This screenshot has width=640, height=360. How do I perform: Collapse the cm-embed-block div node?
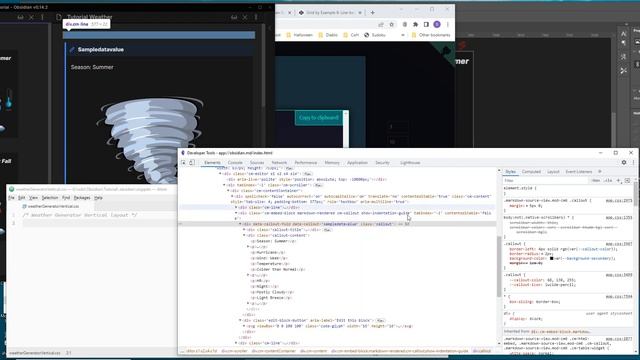coord(236,213)
